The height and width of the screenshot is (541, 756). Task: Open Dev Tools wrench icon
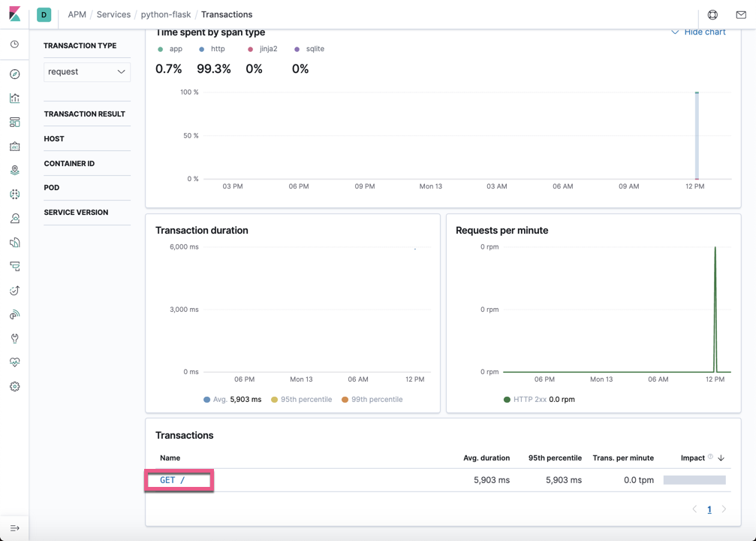click(x=15, y=338)
